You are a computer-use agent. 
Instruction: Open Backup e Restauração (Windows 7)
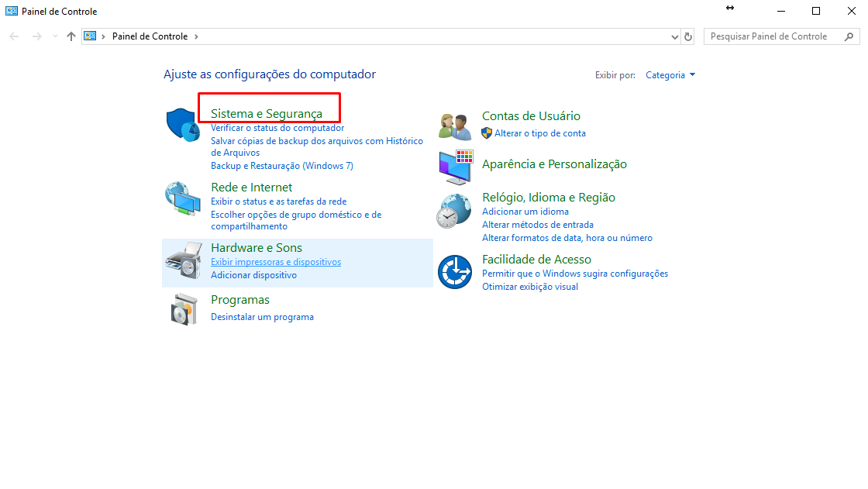pyautogui.click(x=282, y=166)
